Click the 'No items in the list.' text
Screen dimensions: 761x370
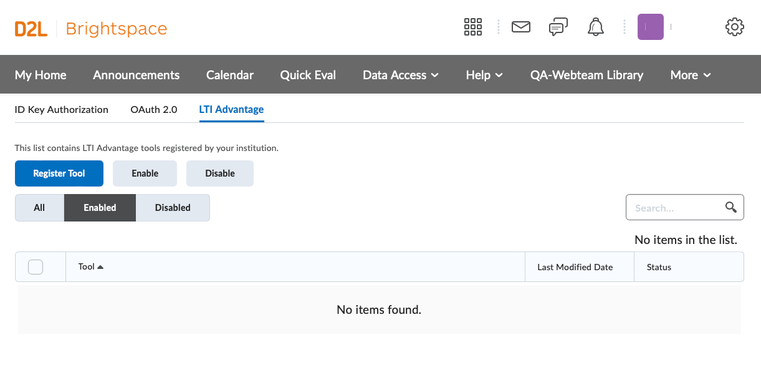tap(686, 240)
